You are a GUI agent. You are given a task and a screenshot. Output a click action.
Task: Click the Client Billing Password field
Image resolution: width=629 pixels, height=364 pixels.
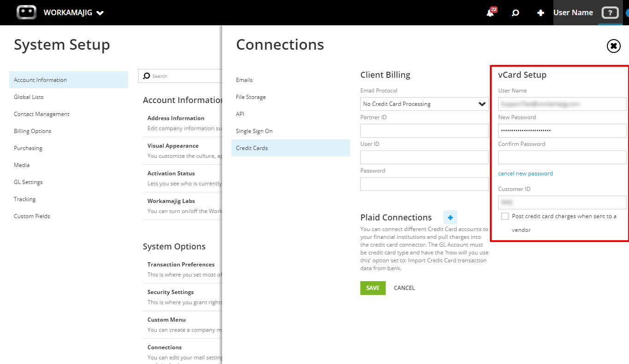point(424,184)
